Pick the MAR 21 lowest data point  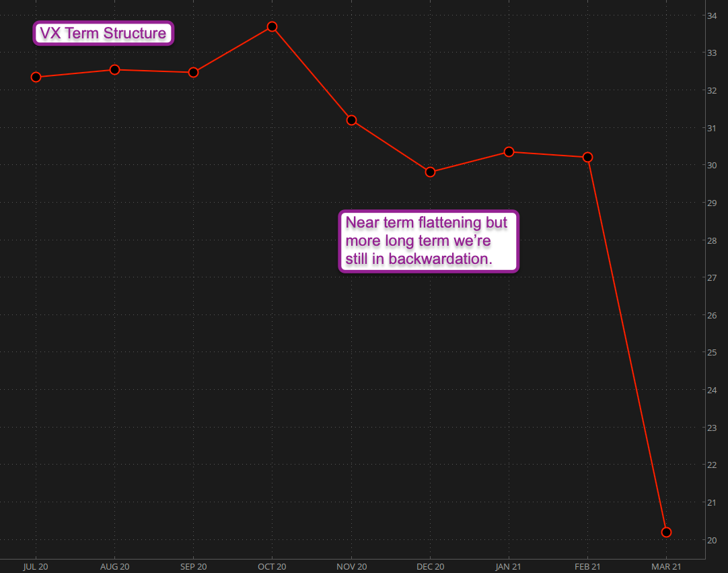tap(666, 532)
